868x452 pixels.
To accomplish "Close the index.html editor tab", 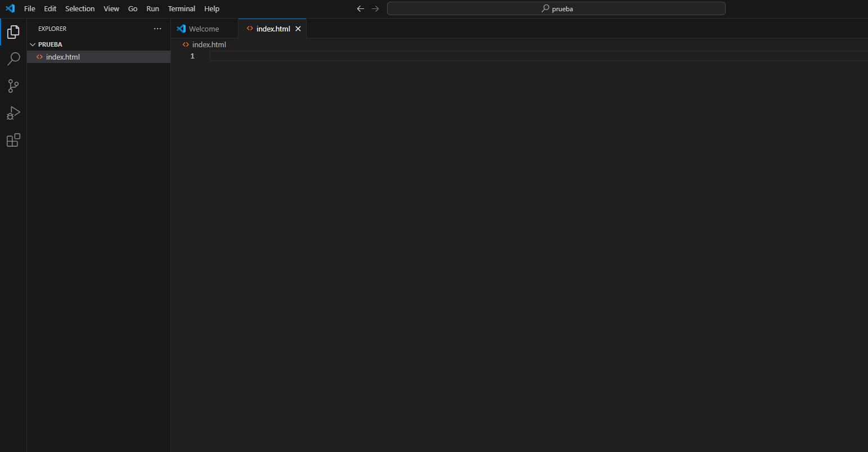I will click(x=298, y=29).
